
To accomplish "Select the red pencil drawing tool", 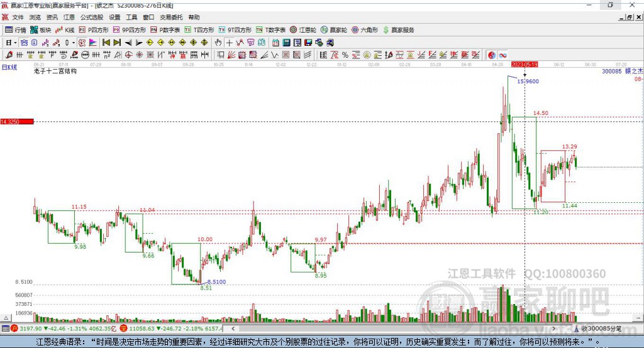I will tap(9, 55).
